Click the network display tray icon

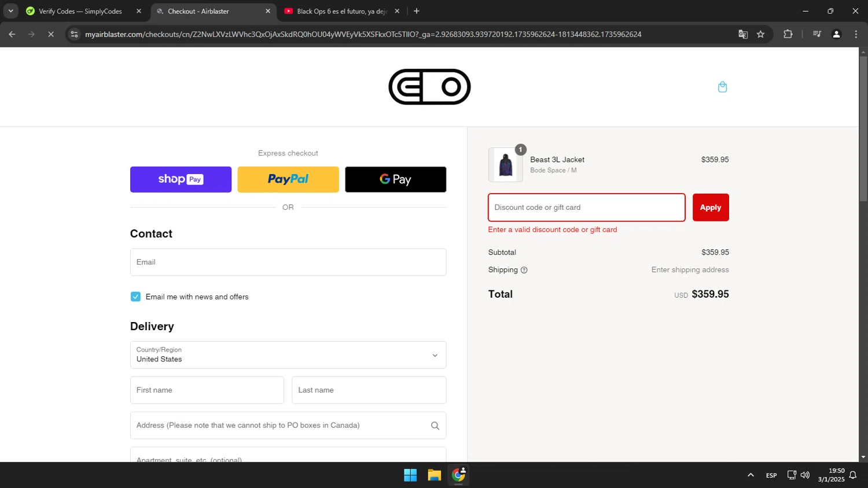792,475
